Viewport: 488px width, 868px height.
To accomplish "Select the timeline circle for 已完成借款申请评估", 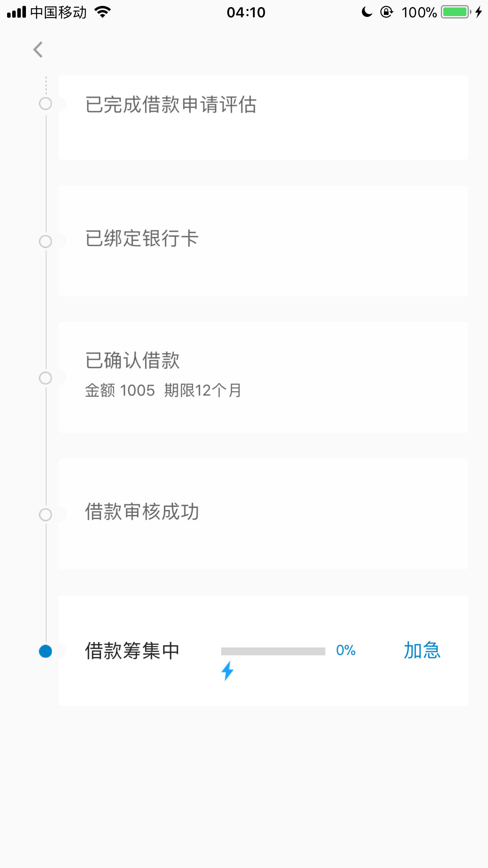I will [46, 104].
